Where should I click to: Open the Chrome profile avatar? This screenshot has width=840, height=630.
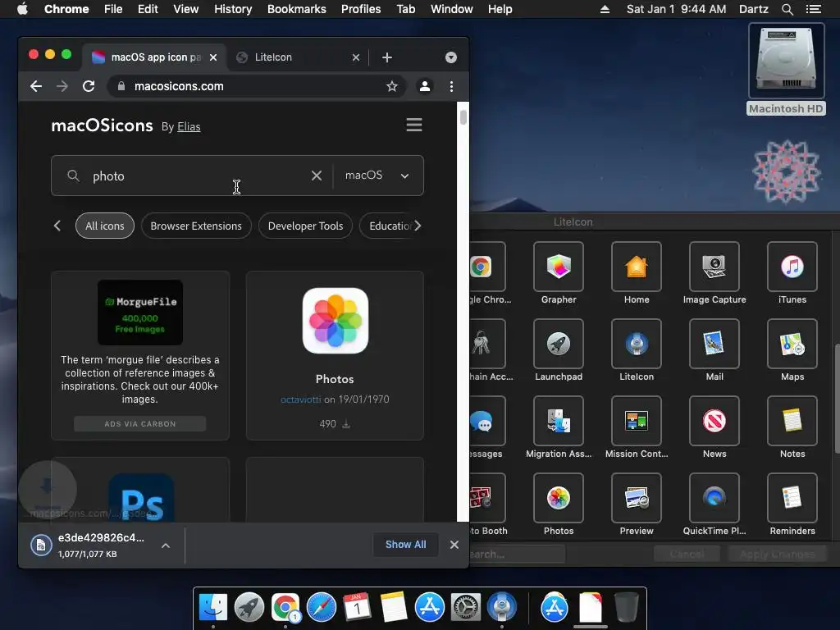[x=425, y=86]
